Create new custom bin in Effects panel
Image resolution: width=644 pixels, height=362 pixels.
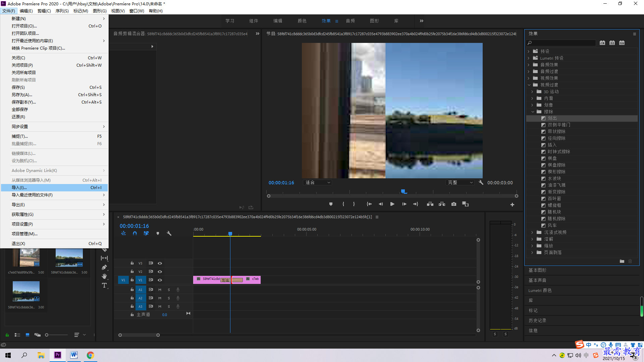[622, 261]
